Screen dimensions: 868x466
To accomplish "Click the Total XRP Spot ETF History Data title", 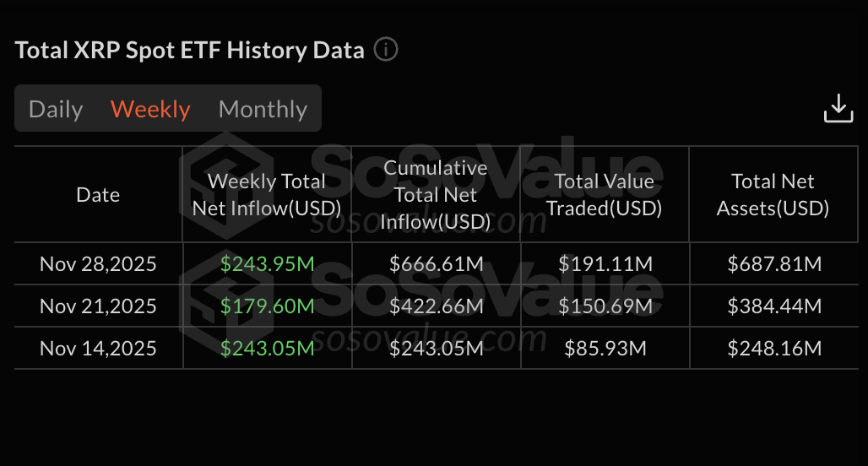I will pyautogui.click(x=190, y=50).
